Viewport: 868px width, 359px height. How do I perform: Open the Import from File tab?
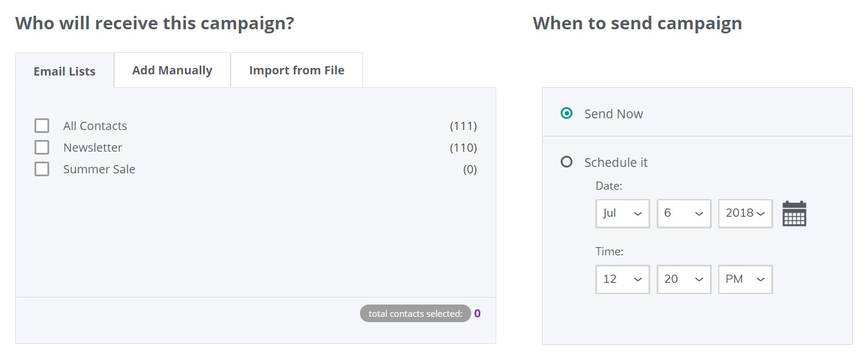[x=297, y=70]
